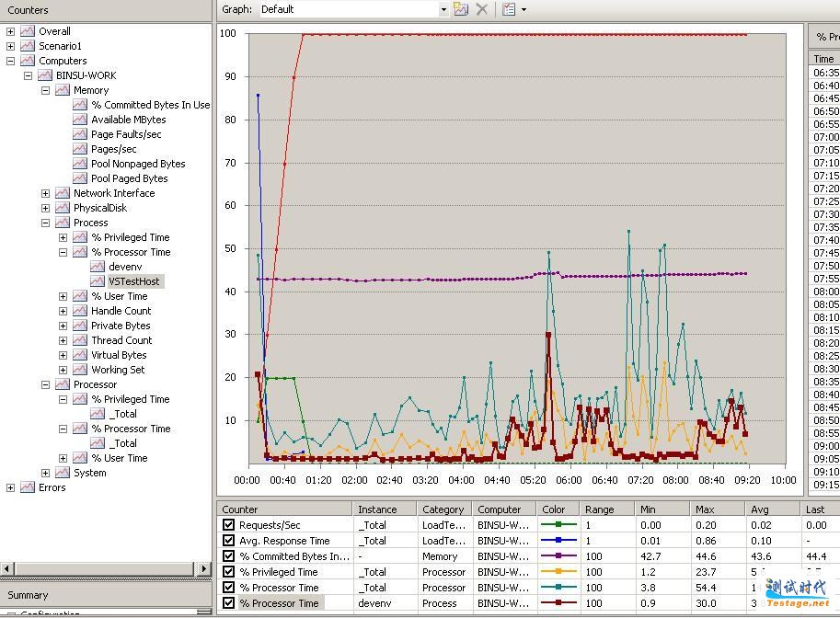Image resolution: width=840 pixels, height=618 pixels.
Task: Open the Graph Default dropdown
Action: point(443,9)
